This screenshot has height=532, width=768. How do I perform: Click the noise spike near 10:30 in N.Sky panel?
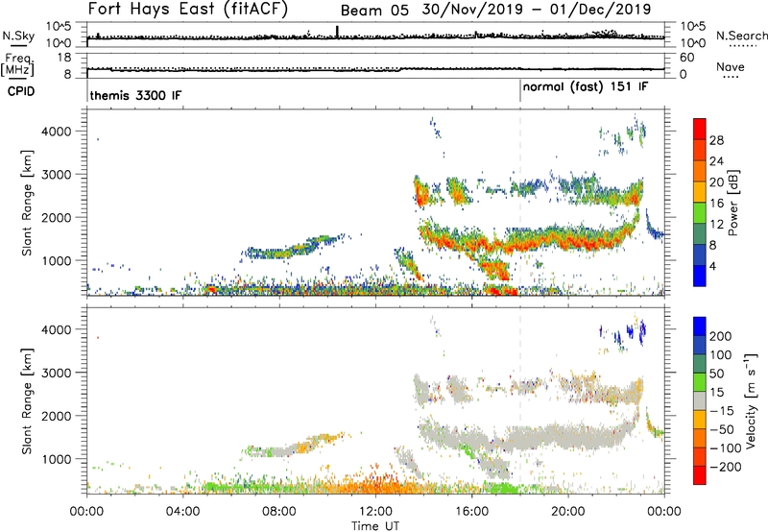click(337, 32)
